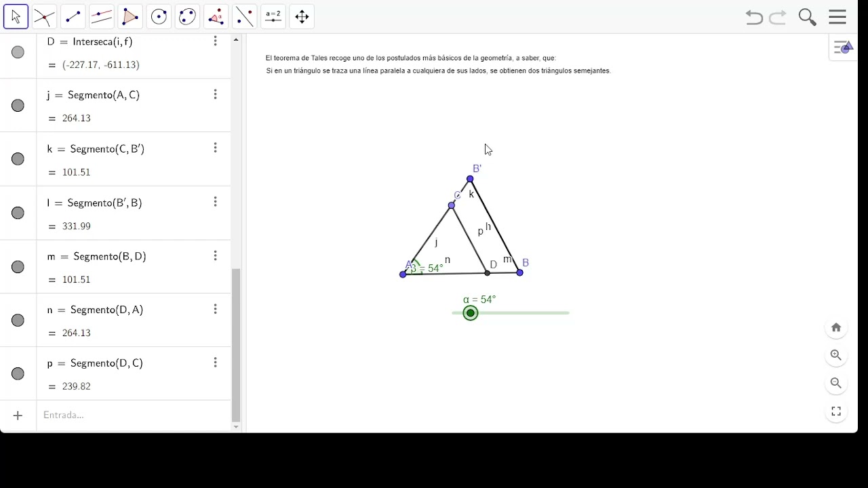The width and height of the screenshot is (868, 488).
Task: Toggle visibility of segment n
Action: point(18,321)
